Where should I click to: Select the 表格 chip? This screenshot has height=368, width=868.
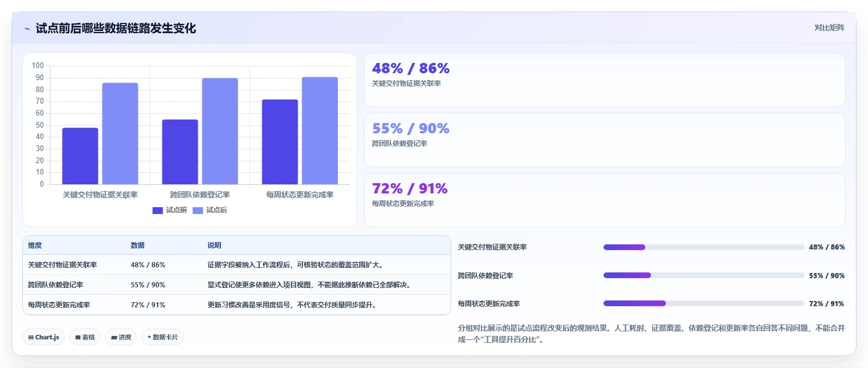click(x=85, y=337)
